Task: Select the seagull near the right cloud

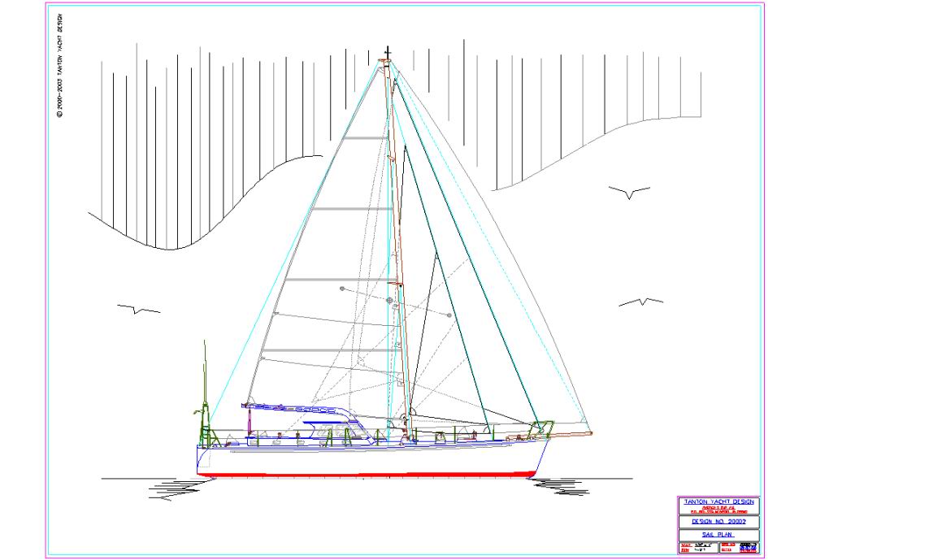Action: [629, 192]
